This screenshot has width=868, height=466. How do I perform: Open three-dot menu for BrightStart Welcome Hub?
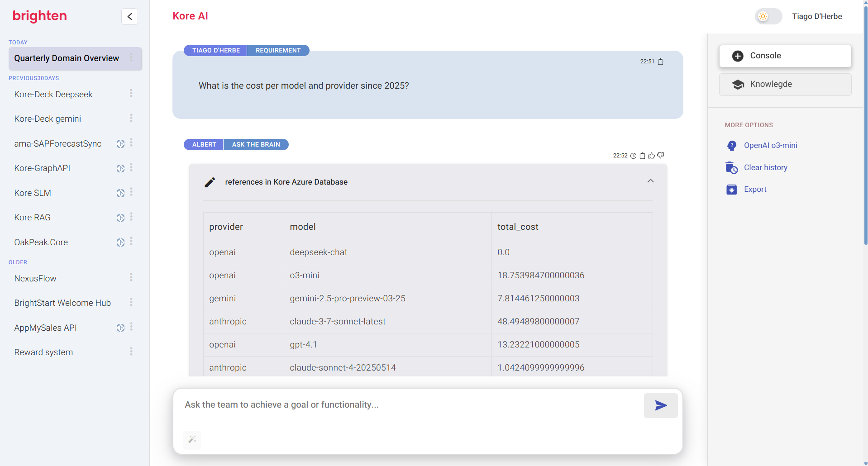pyautogui.click(x=131, y=302)
